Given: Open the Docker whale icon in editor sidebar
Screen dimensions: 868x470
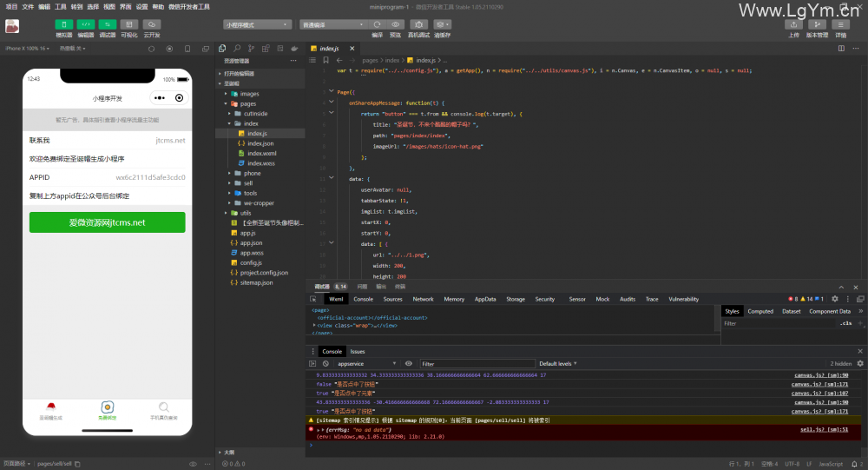Looking at the screenshot, I should click(294, 49).
